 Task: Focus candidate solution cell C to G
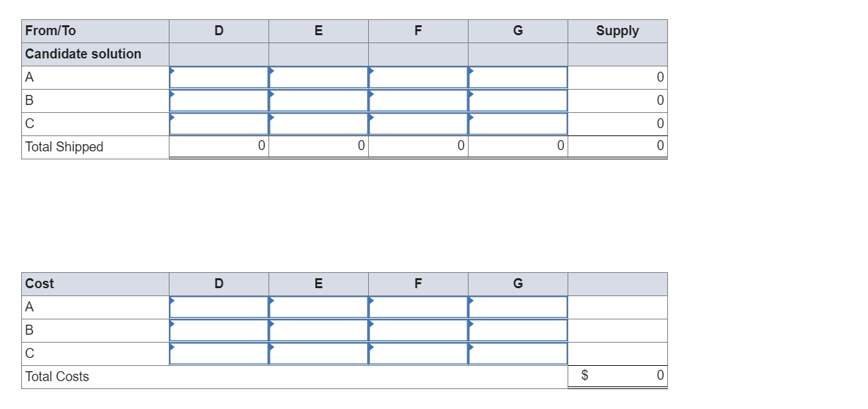[518, 123]
